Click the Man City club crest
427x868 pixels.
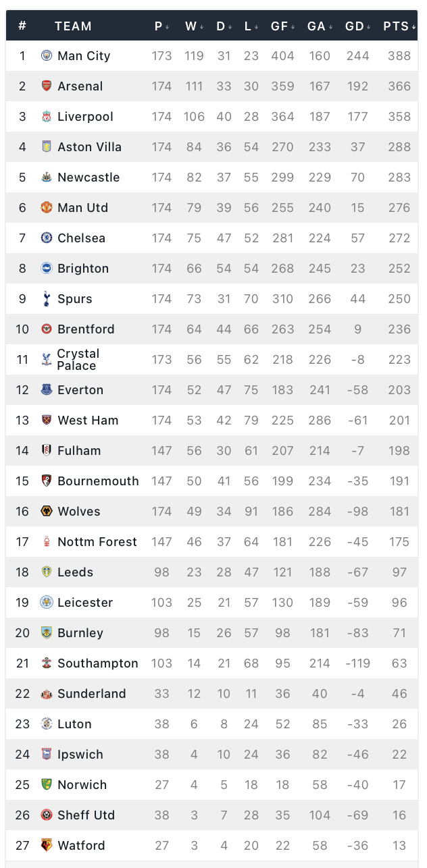click(x=47, y=55)
